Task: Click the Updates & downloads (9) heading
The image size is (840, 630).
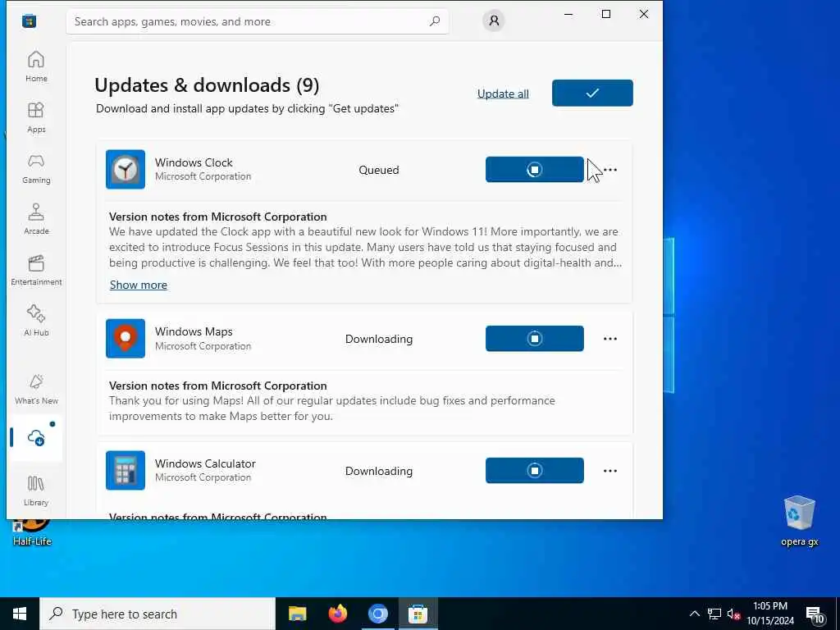Action: (206, 85)
